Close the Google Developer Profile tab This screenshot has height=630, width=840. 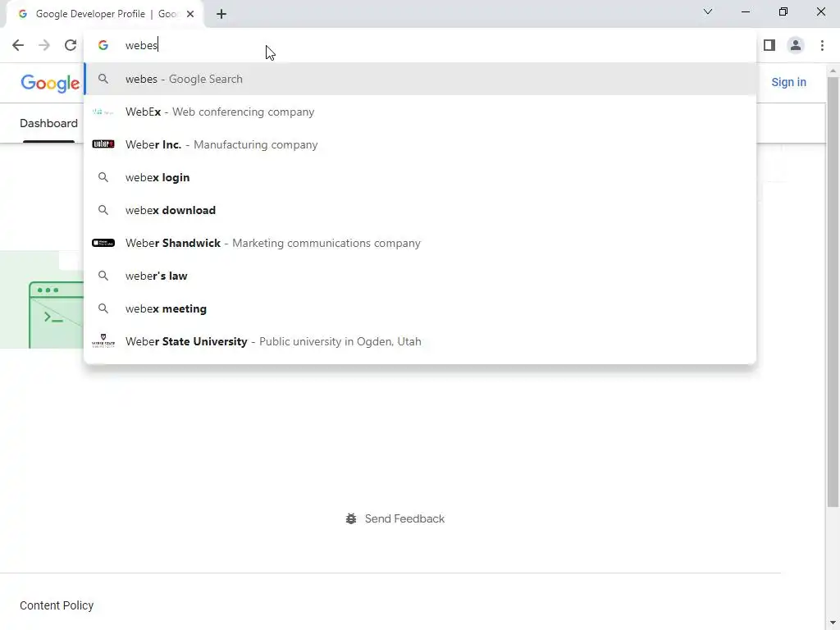(190, 14)
